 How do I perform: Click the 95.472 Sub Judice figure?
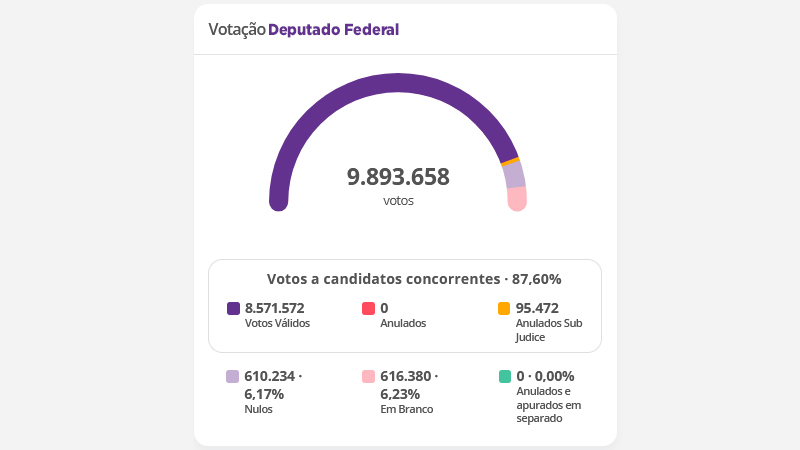tap(537, 308)
